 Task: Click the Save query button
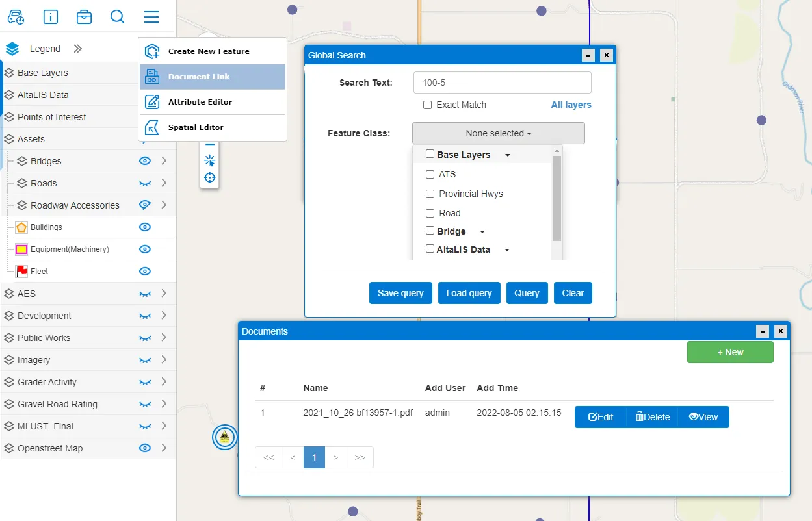[x=400, y=293]
